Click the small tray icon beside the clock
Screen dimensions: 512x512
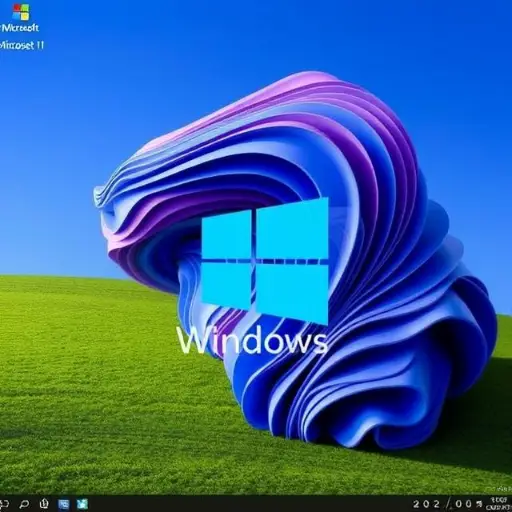tap(480, 504)
